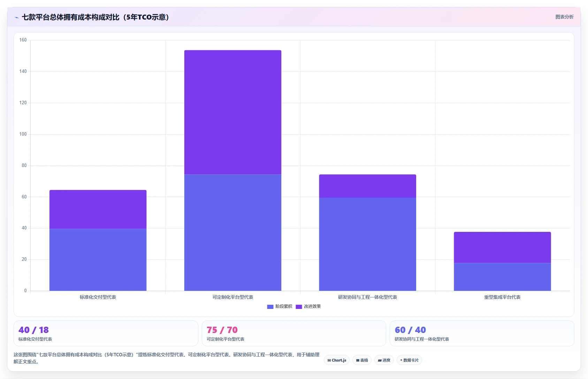Click x-axis label 标准化交付型代表
588x379 pixels.
tap(98, 297)
